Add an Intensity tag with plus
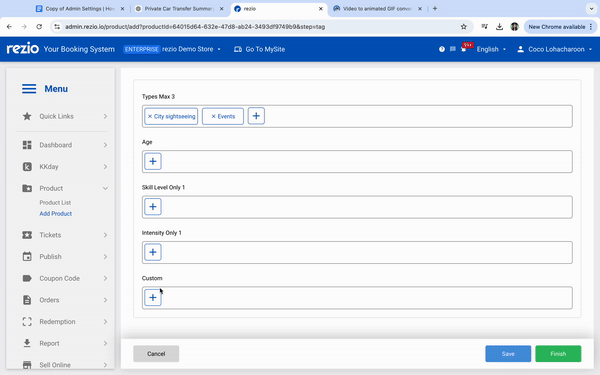This screenshot has width=600, height=375. (x=153, y=252)
